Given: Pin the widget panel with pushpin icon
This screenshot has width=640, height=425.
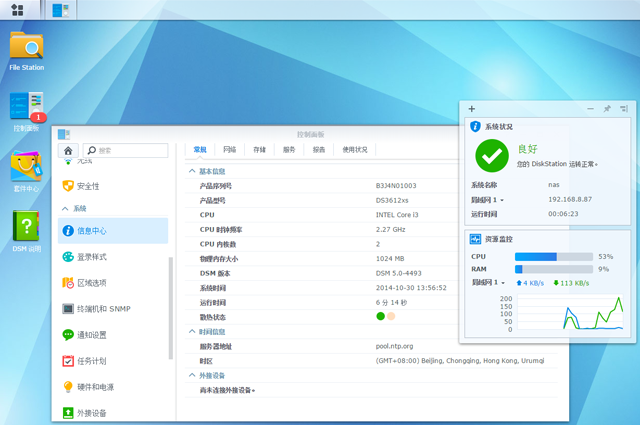Looking at the screenshot, I should coord(607,109).
